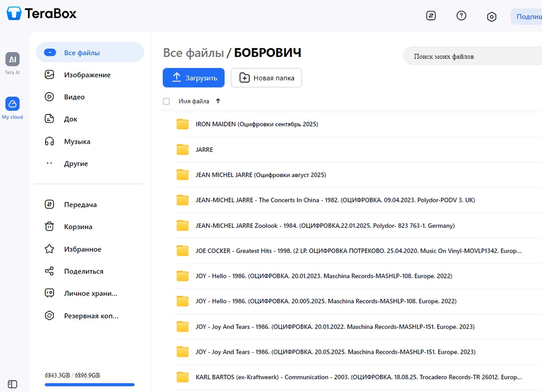This screenshot has width=542, height=392.
Task: Open the JOE COCKER Greatest Hits folder
Action: (x=358, y=251)
